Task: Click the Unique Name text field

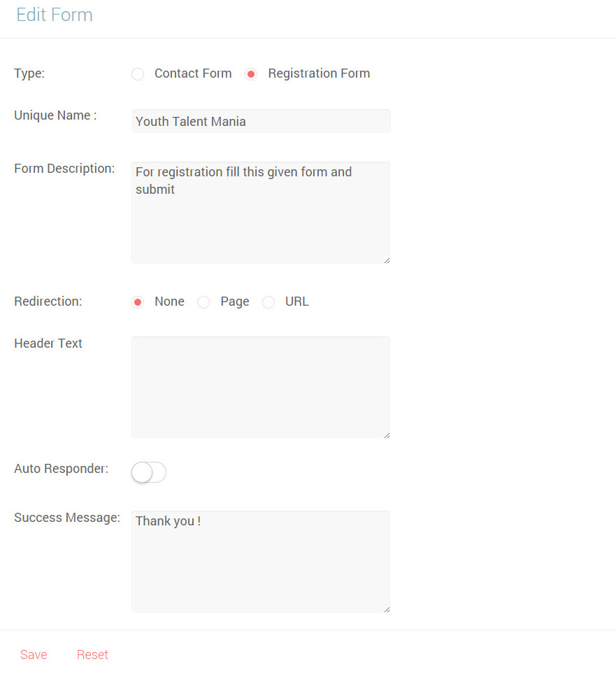Action: [261, 121]
